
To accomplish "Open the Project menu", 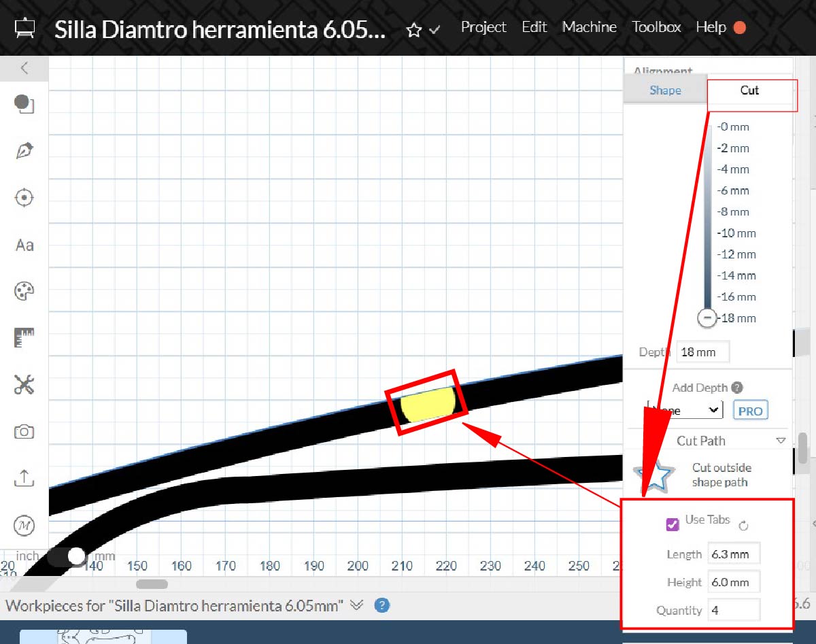I will [483, 27].
